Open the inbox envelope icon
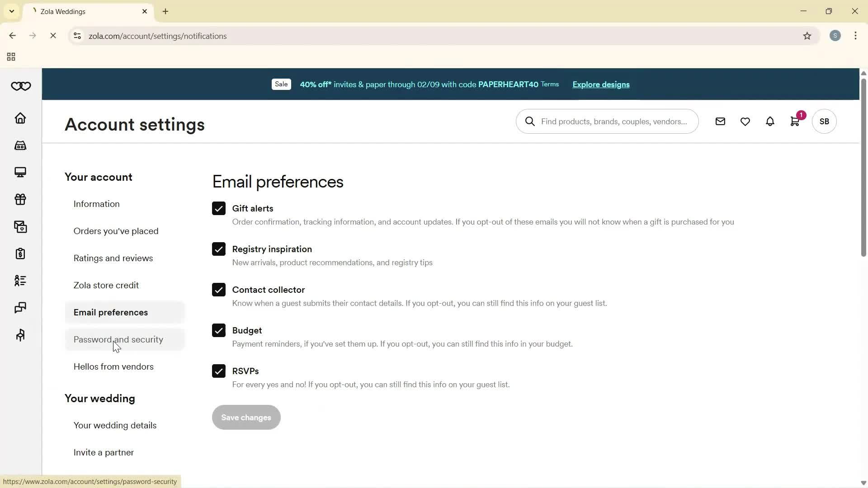The height and width of the screenshot is (488, 868). (720, 121)
